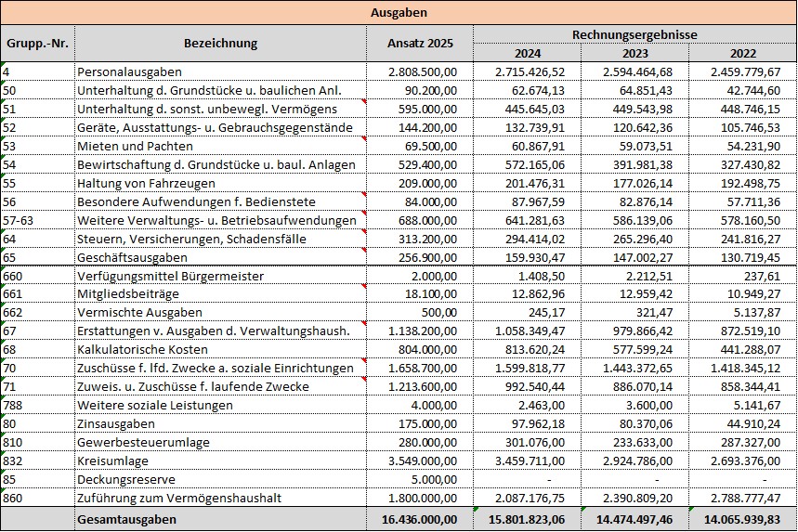Click the 2022 year column header
This screenshot has width=798, height=532.
pyautogui.click(x=743, y=53)
